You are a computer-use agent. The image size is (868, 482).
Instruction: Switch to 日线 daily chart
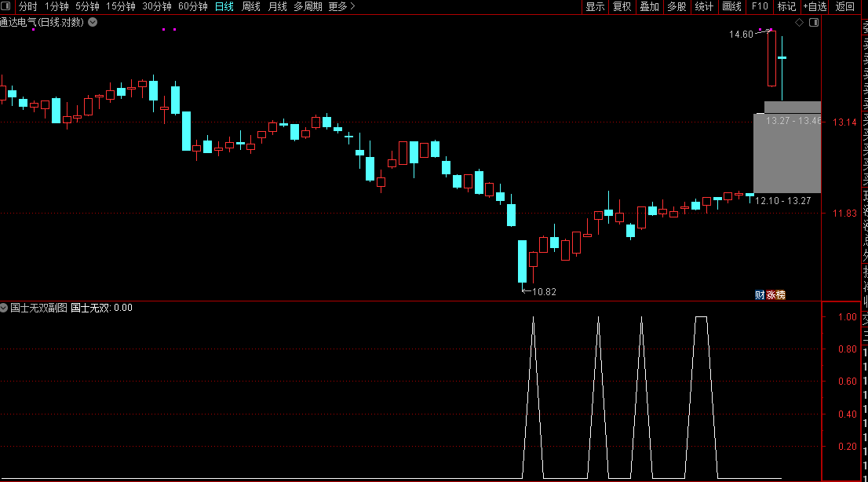(224, 6)
